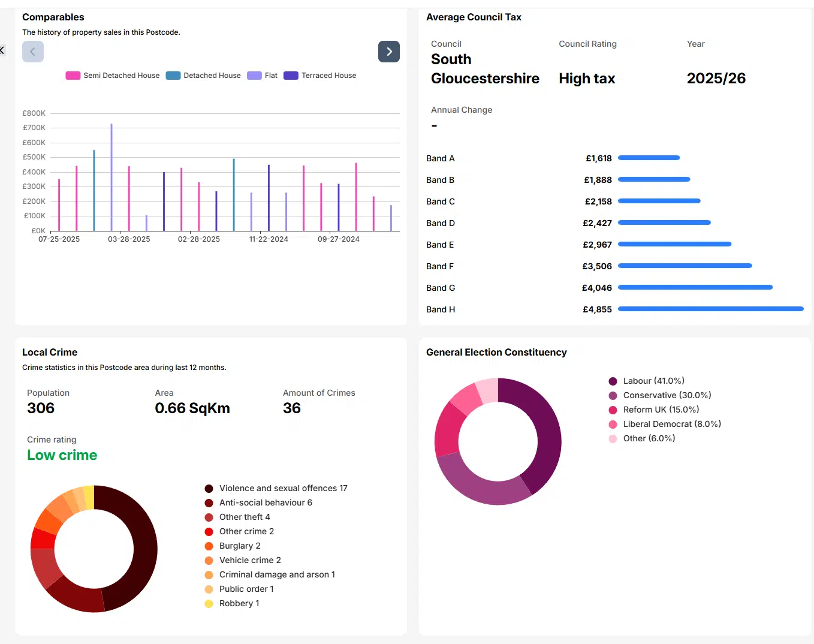The height and width of the screenshot is (644, 814).
Task: Click the 03-28-2025 date axis label
Action: pos(129,239)
